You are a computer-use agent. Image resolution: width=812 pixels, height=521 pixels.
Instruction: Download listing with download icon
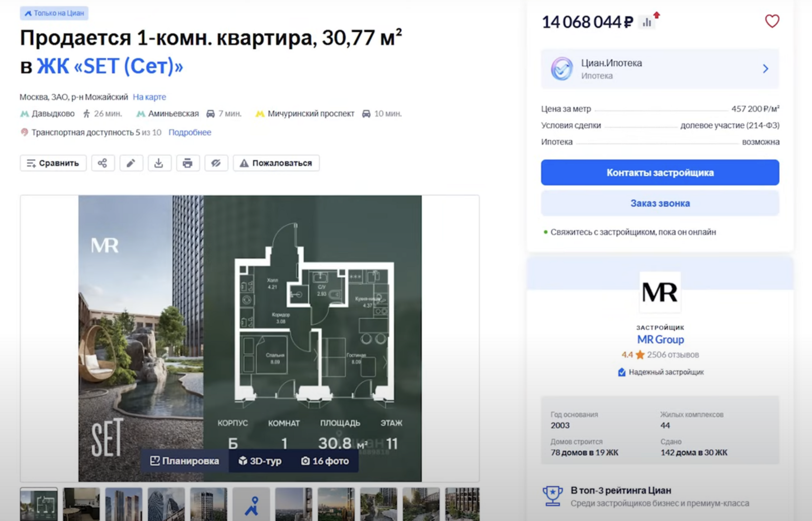click(159, 163)
